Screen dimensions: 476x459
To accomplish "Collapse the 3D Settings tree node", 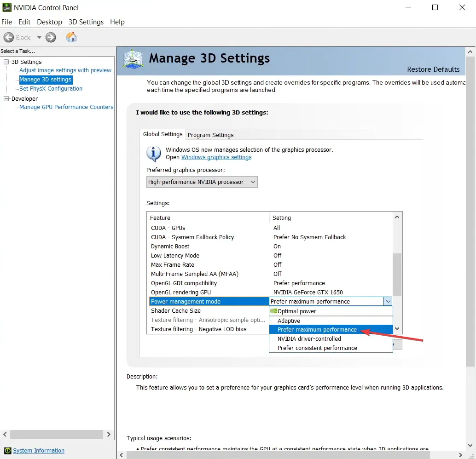I will pyautogui.click(x=6, y=62).
